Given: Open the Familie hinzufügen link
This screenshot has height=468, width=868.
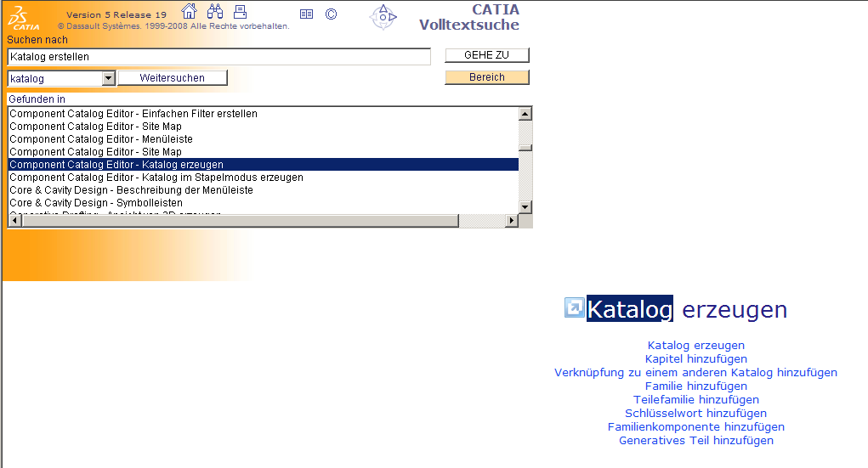Looking at the screenshot, I should click(x=695, y=386).
